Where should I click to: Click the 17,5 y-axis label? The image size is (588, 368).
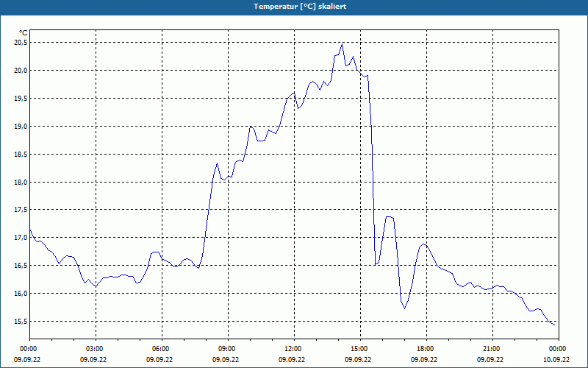pyautogui.click(x=21, y=210)
